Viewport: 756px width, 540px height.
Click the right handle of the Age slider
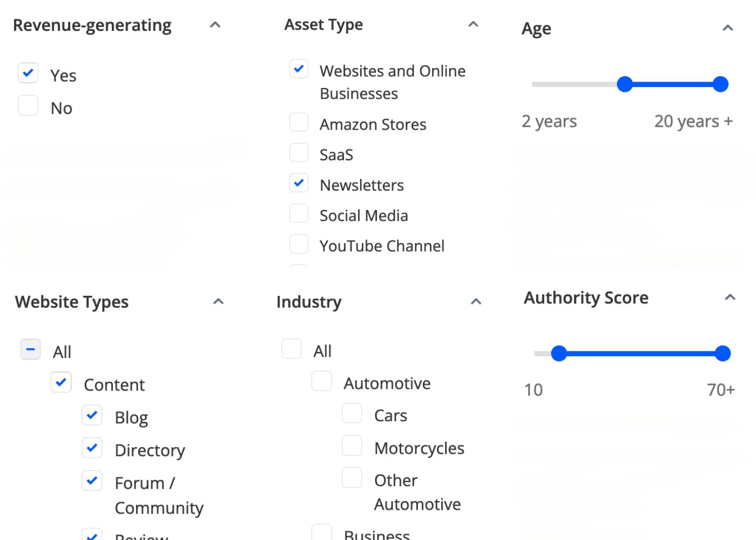click(720, 84)
